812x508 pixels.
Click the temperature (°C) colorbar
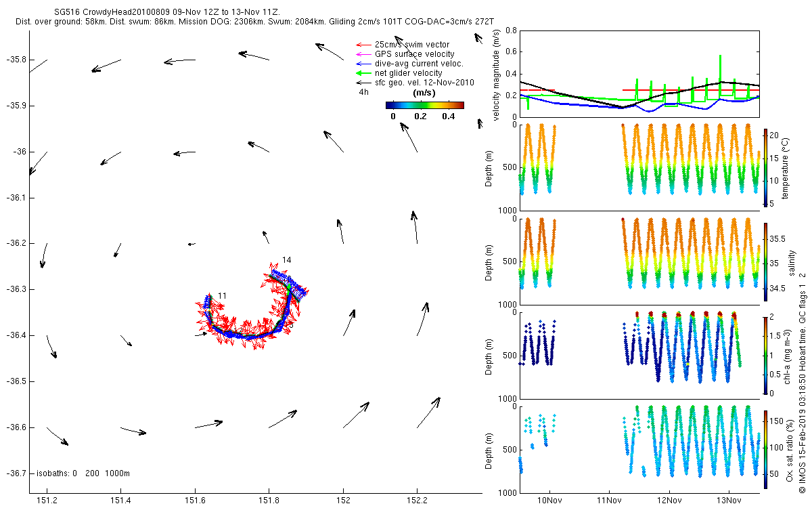pyautogui.click(x=766, y=167)
